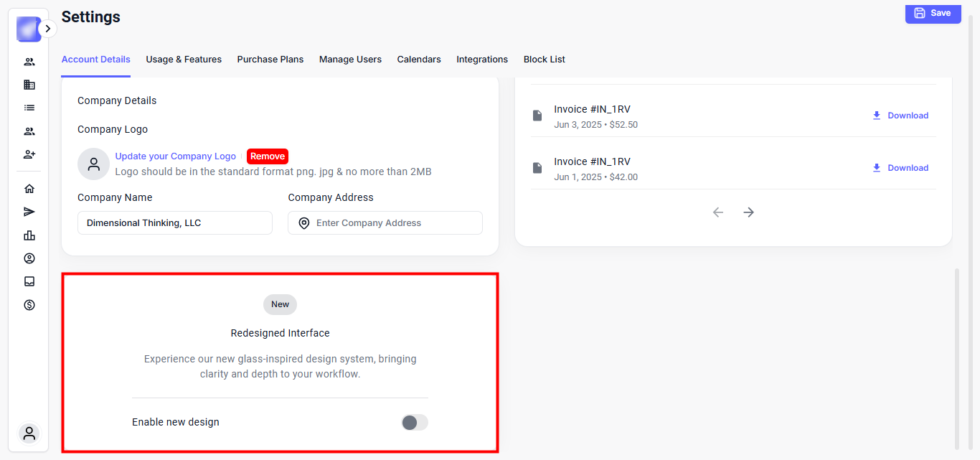The height and width of the screenshot is (460, 980).
Task: Open the Integrations tab
Action: click(x=482, y=60)
